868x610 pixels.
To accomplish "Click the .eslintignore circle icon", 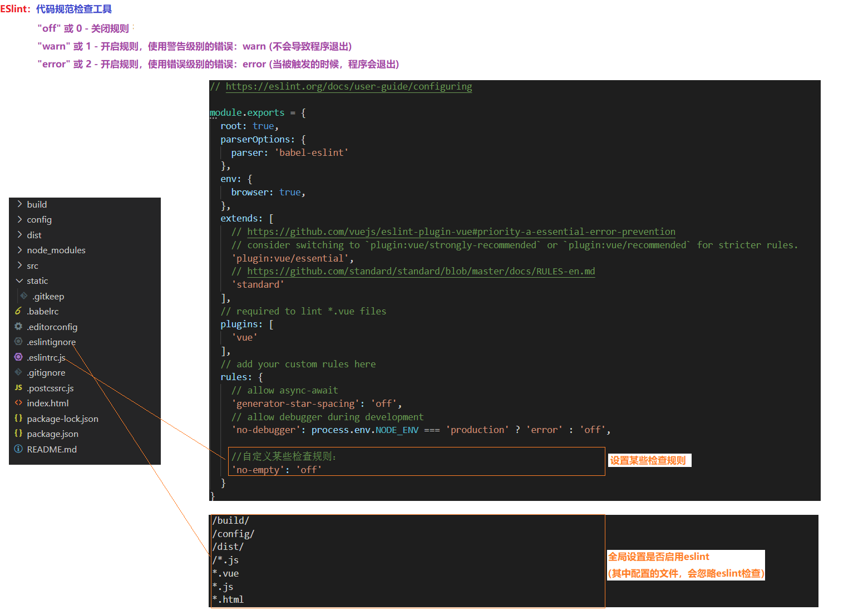I will (x=18, y=342).
